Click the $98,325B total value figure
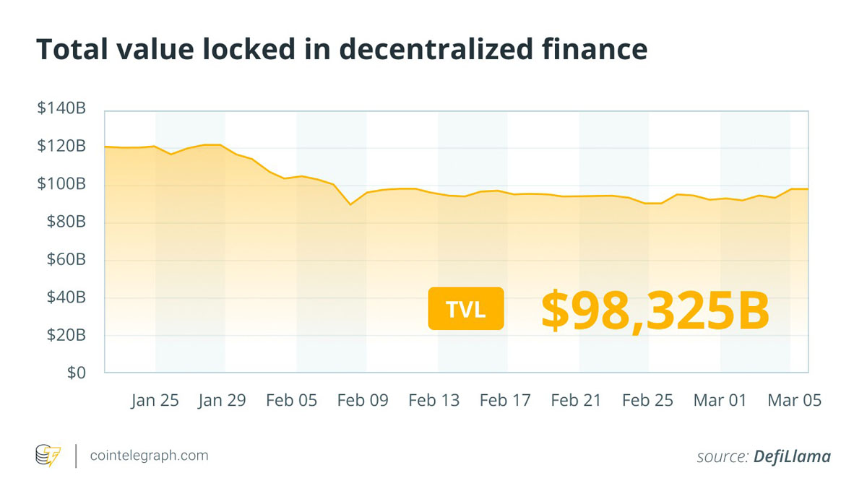This screenshot has height=504, width=867. click(655, 310)
